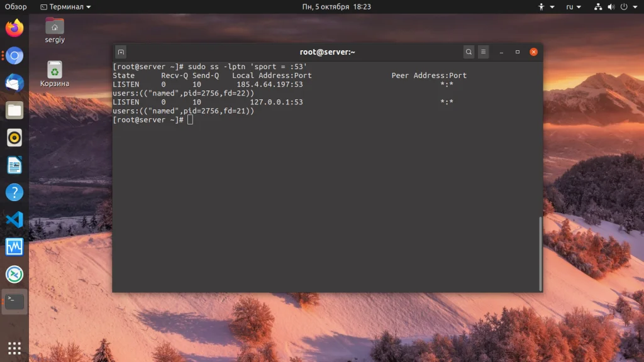Open the calendar clock Пн, 5 октября 18:23

[336, 6]
